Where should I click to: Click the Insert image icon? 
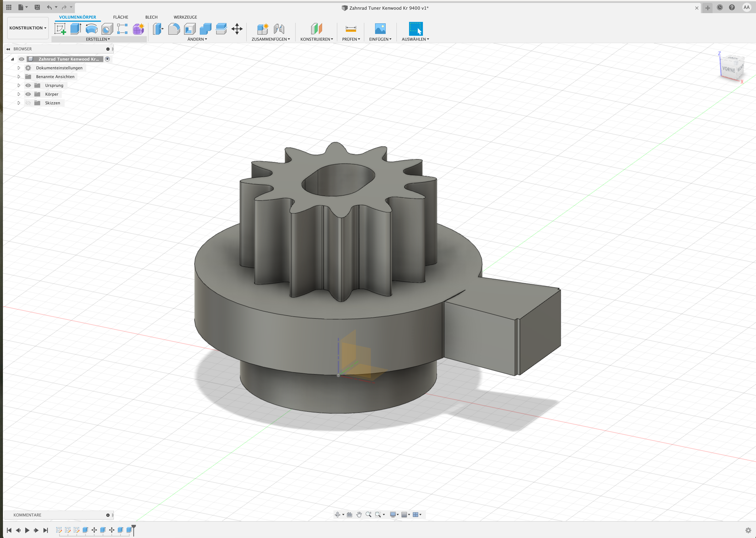tap(380, 28)
